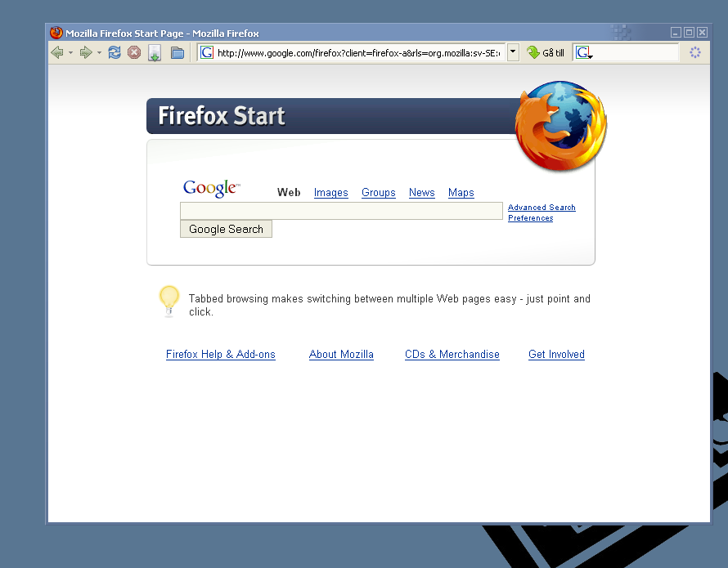Open the Preferences link
The image size is (728, 568).
click(x=530, y=218)
